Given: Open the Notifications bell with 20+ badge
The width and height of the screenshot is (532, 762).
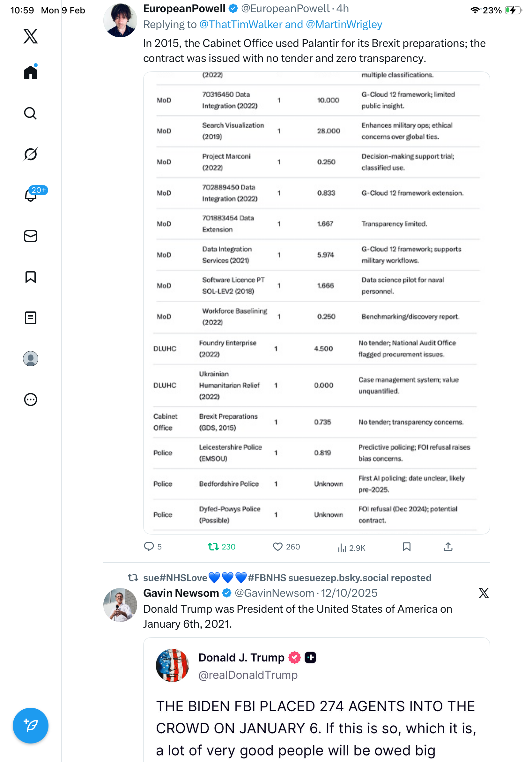Looking at the screenshot, I should click(31, 195).
